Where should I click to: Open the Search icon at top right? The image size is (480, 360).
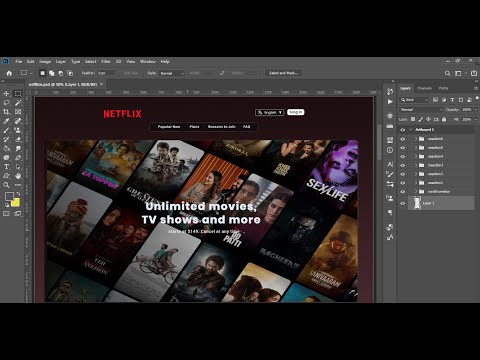coord(447,73)
